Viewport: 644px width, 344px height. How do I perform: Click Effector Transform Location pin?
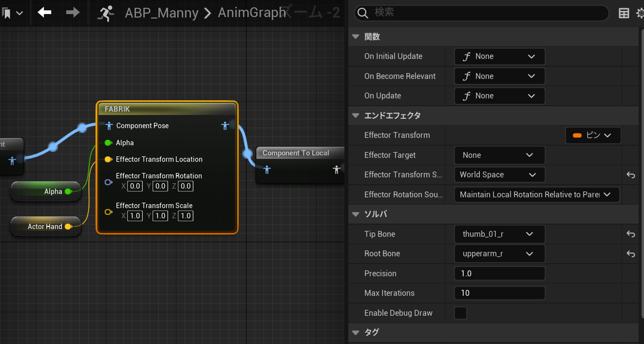[x=108, y=159]
